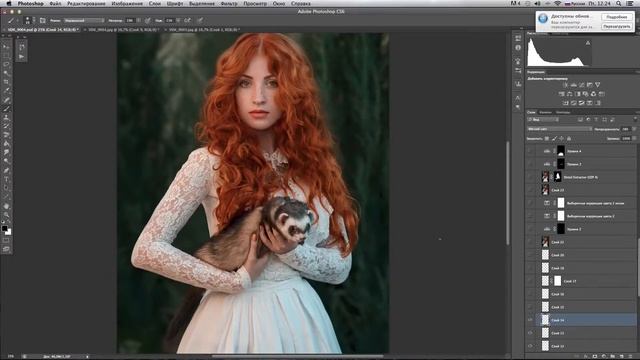Show the Кривые 4 curves layer

point(530,151)
